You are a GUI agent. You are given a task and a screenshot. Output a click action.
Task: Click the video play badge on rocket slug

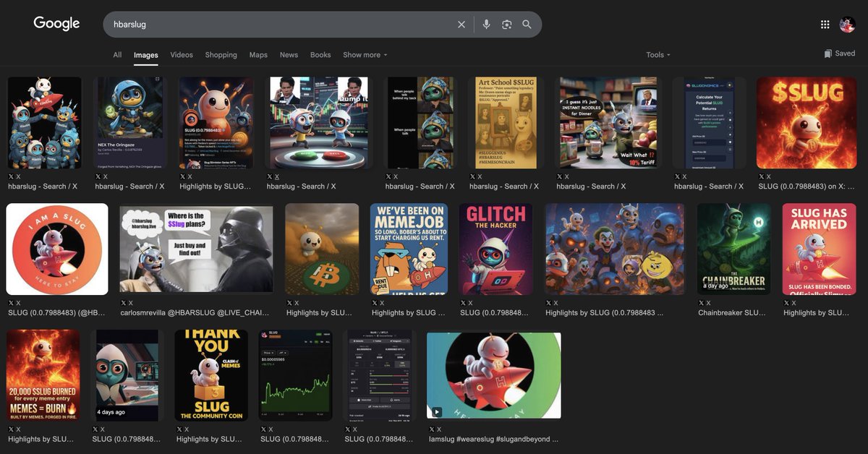click(436, 412)
